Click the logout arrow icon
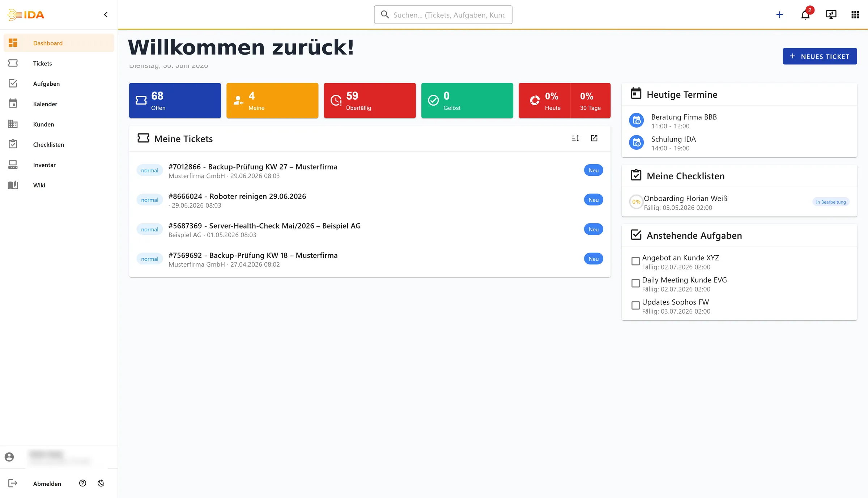 13,483
